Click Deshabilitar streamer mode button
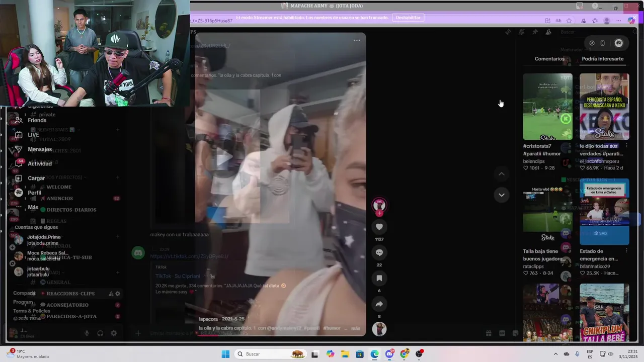The height and width of the screenshot is (362, 644). (408, 18)
